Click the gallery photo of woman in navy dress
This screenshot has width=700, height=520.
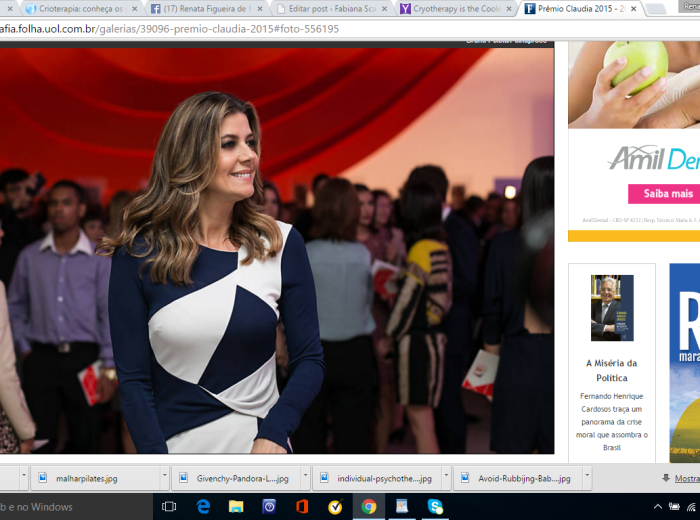[277, 251]
